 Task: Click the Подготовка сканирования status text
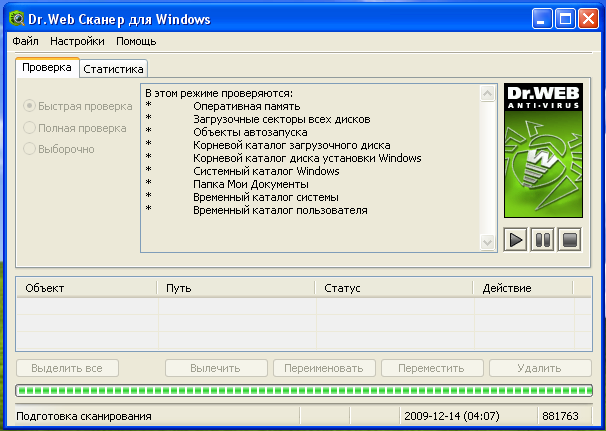[84, 416]
